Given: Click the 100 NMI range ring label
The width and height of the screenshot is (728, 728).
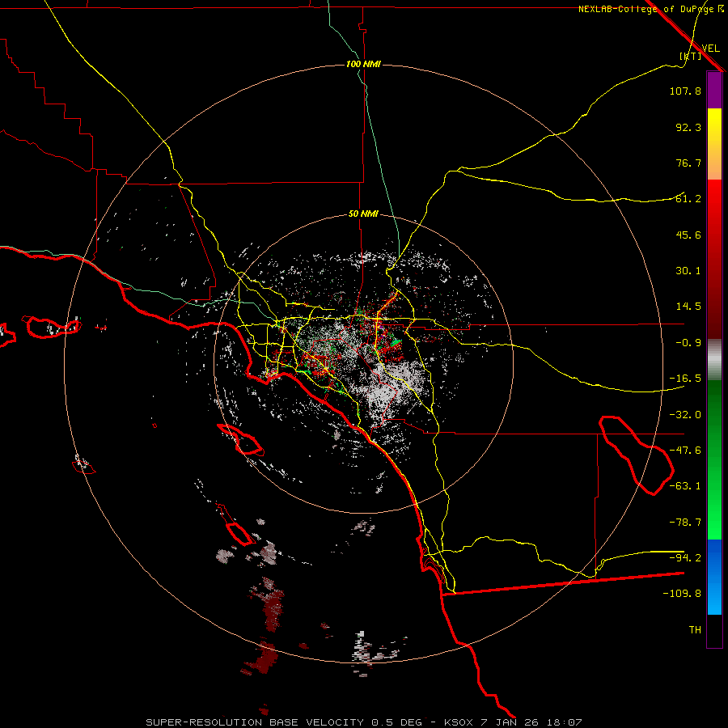Looking at the screenshot, I should [x=363, y=64].
